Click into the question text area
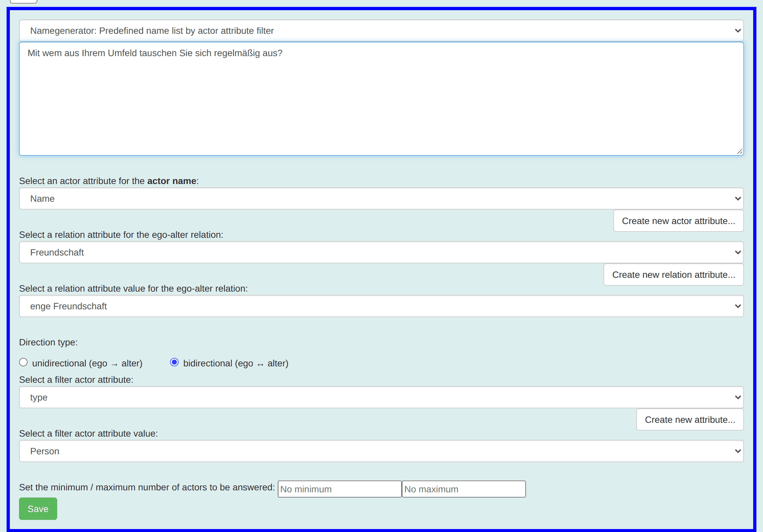This screenshot has width=763, height=532. point(381,99)
